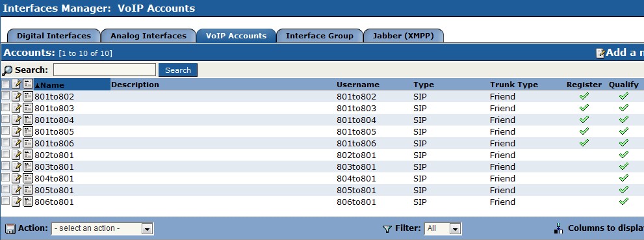Sort by the Register column header
Screen dimensions: 644x240
(584, 85)
